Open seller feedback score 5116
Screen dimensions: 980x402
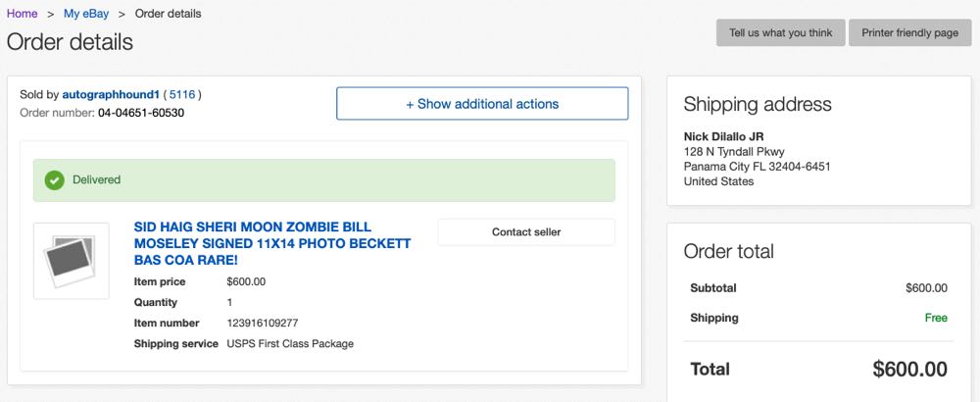tap(182, 94)
